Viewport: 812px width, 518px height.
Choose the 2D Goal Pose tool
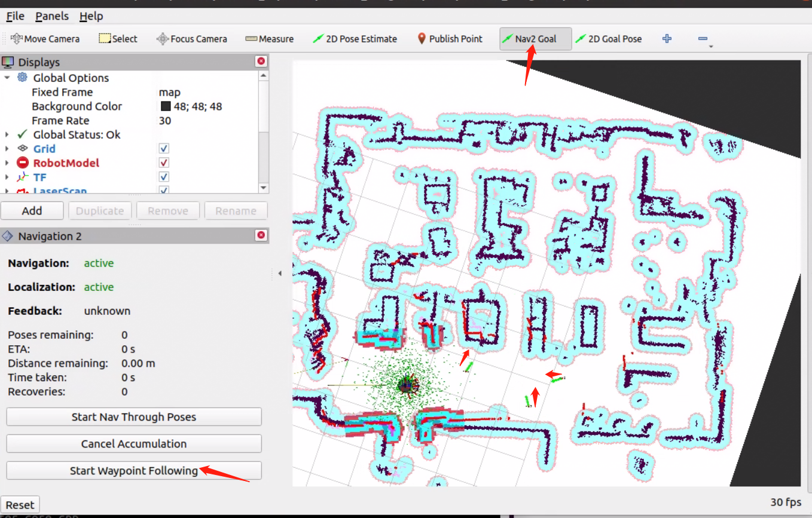(x=608, y=39)
